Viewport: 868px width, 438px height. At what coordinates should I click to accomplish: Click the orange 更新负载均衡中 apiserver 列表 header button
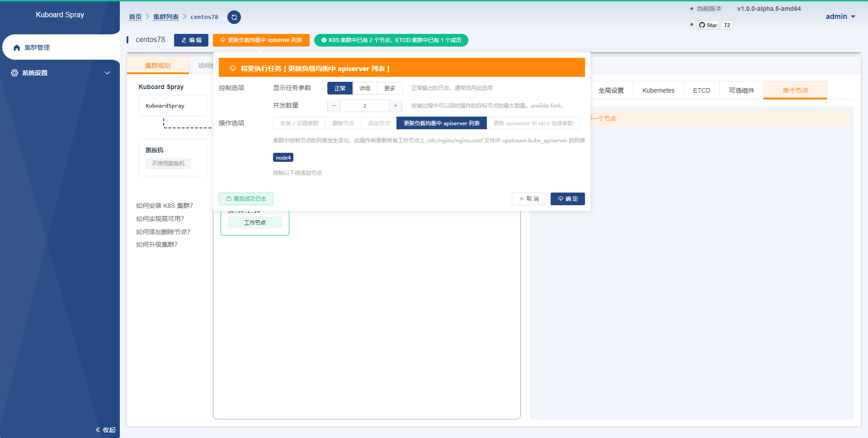click(x=261, y=40)
